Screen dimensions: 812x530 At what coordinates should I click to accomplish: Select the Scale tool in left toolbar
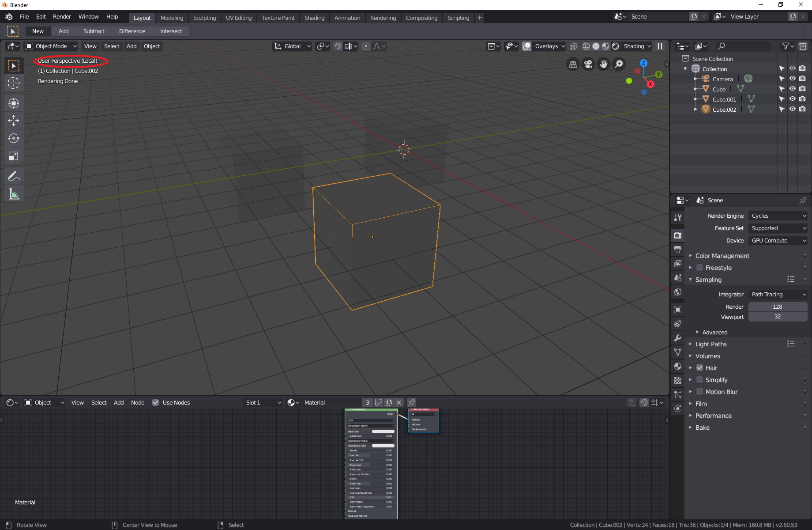point(14,156)
